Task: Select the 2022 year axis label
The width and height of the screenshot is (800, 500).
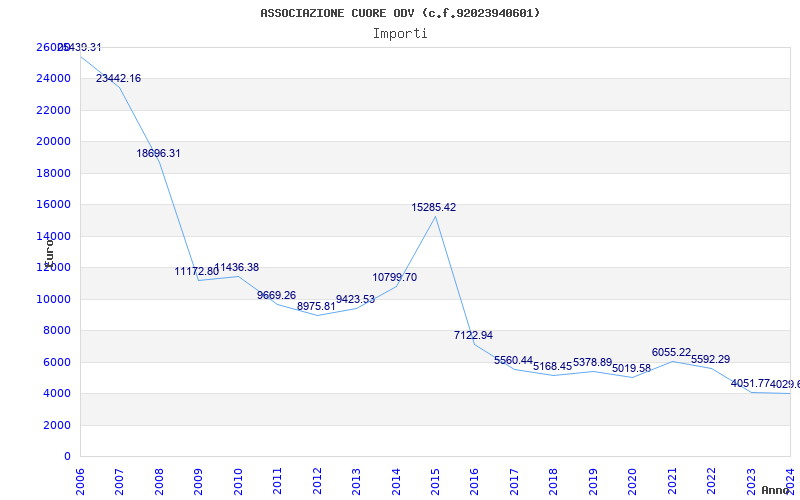Action: pyautogui.click(x=711, y=482)
